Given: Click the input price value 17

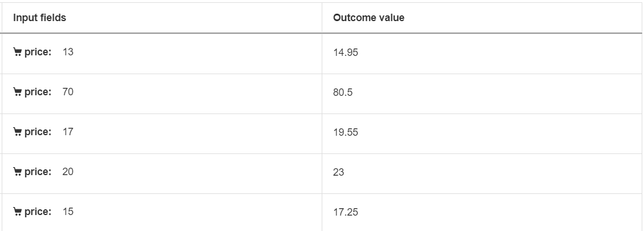Looking at the screenshot, I should click(x=68, y=132).
